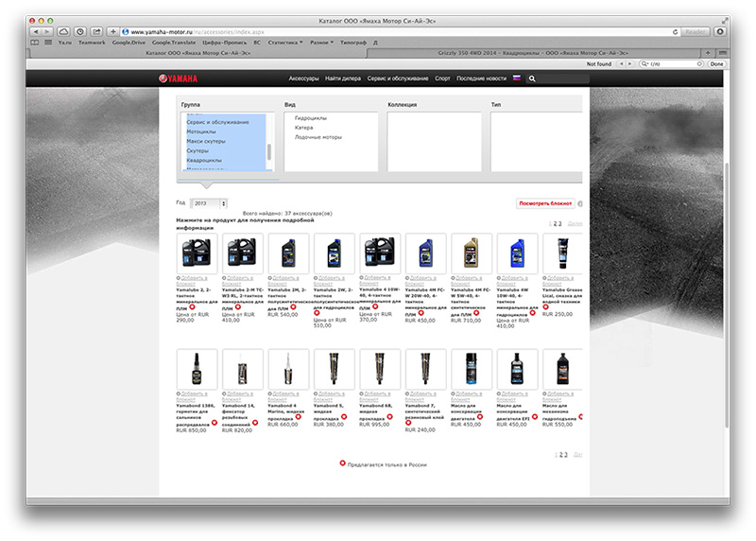Select Макси скутеры in the Группа list
Viewport: 756px width, 541px height.
tap(206, 142)
